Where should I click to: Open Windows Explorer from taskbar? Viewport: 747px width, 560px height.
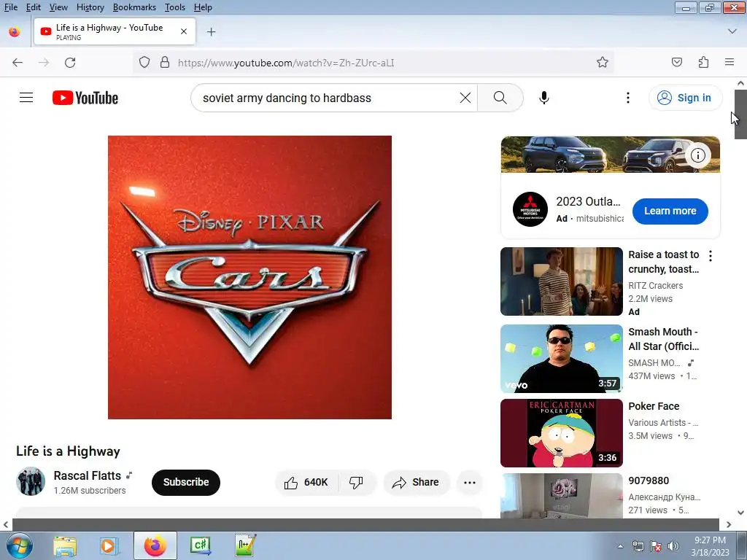tap(65, 546)
